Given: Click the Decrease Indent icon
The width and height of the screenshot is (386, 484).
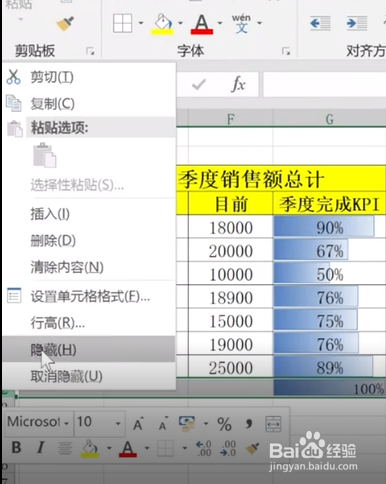Looking at the screenshot, I should (x=320, y=24).
